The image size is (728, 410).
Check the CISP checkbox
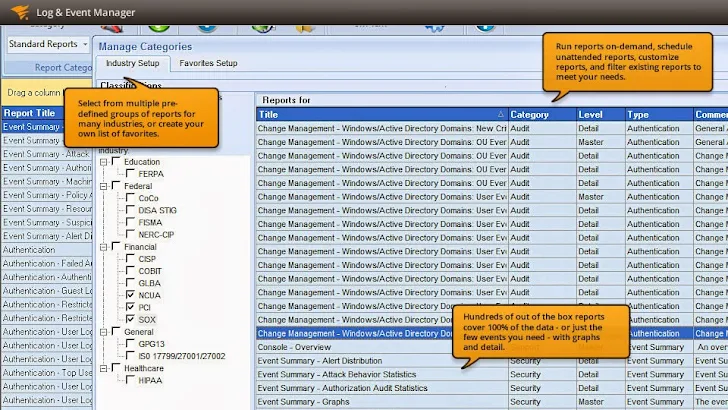click(x=130, y=258)
